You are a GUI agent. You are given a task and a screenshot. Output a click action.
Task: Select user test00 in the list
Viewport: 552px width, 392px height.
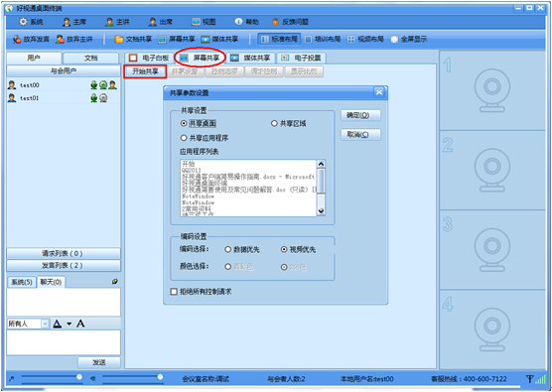[64, 84]
